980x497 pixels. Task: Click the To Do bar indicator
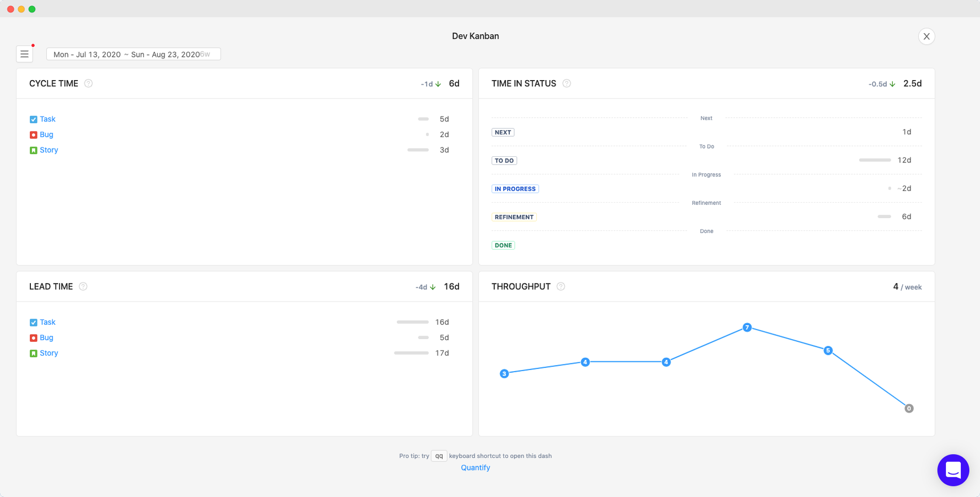pyautogui.click(x=875, y=160)
